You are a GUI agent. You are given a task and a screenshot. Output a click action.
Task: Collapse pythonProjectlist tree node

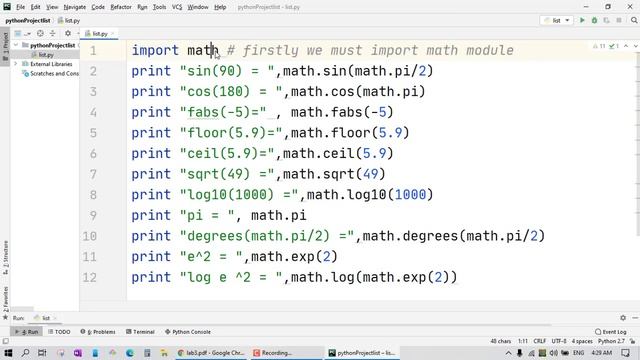pos(16,45)
